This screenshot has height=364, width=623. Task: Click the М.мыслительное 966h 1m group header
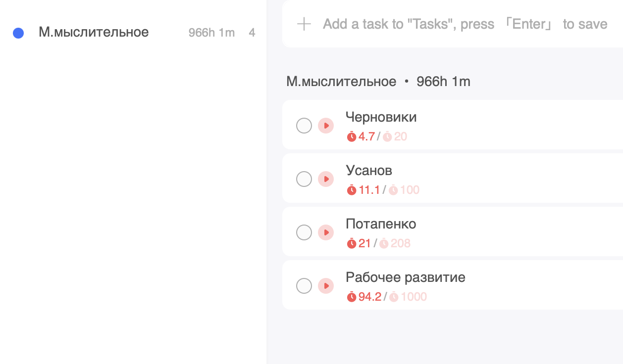coord(378,82)
